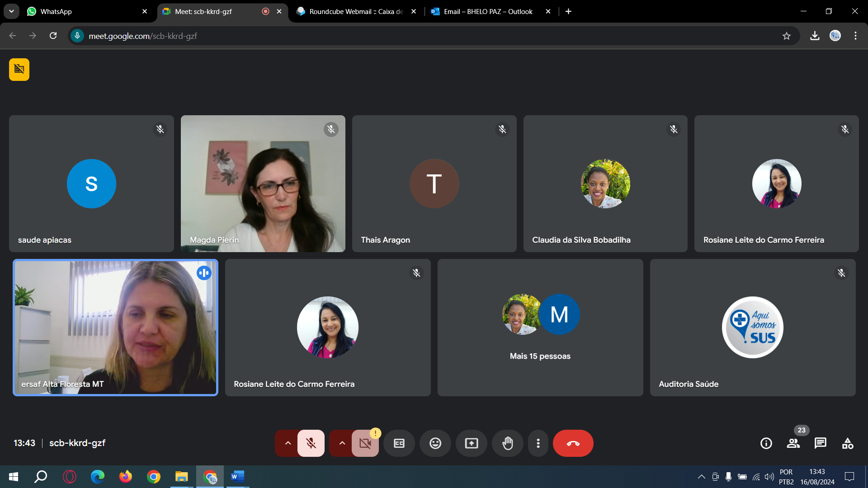
Task: Switch input language POR PTB2
Action: point(786,477)
